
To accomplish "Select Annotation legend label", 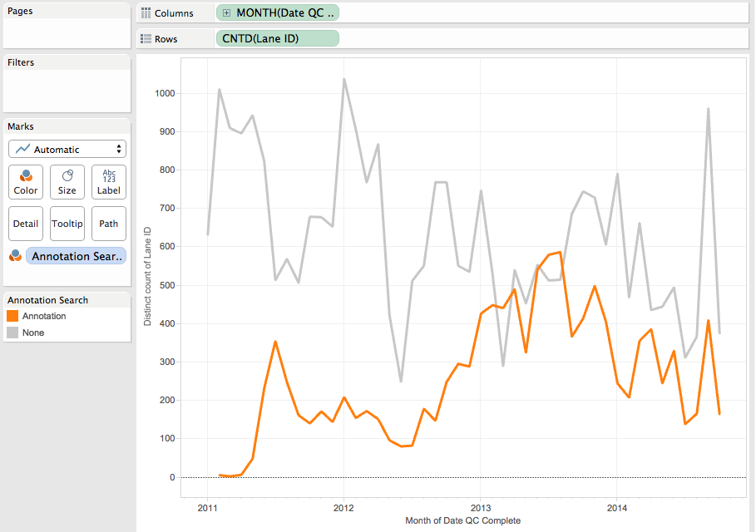I will (44, 316).
